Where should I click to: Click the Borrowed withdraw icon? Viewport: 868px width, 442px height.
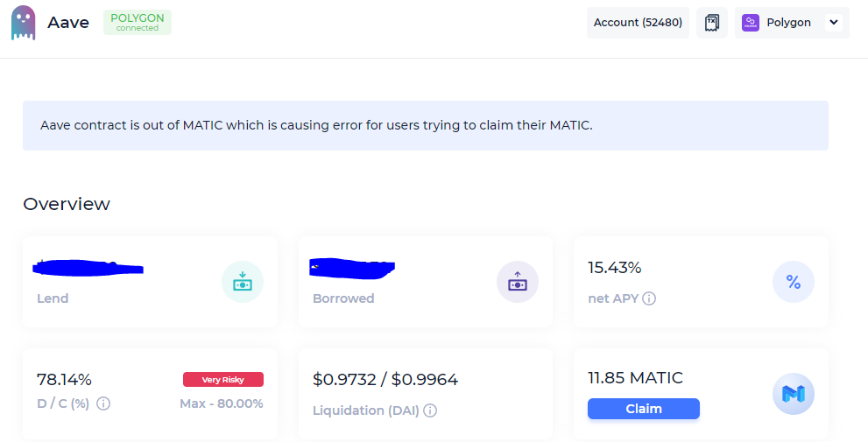coord(518,282)
